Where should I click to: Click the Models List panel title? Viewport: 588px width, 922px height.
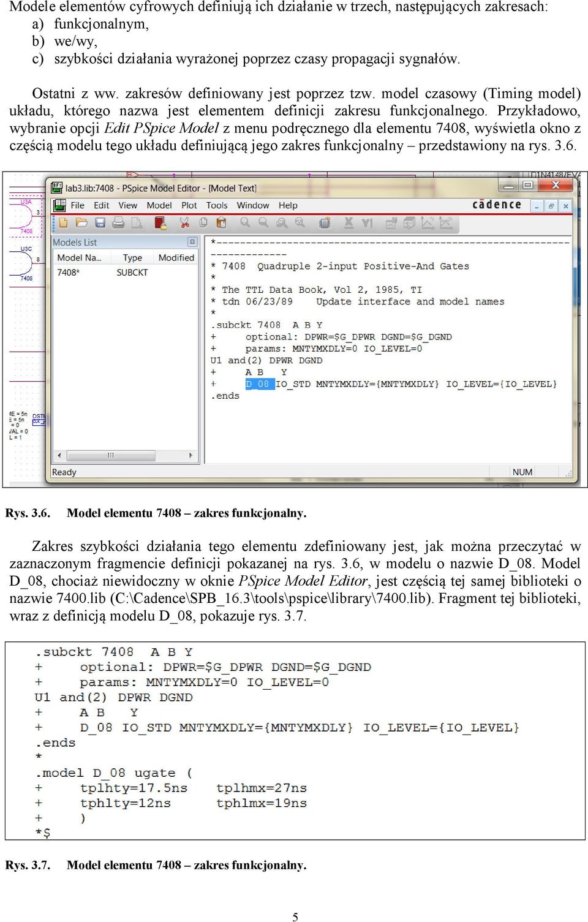75,243
